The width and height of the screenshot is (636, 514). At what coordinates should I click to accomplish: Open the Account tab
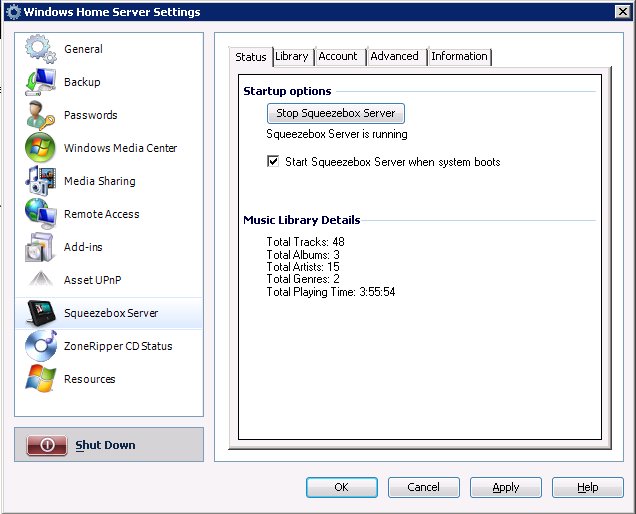(338, 56)
